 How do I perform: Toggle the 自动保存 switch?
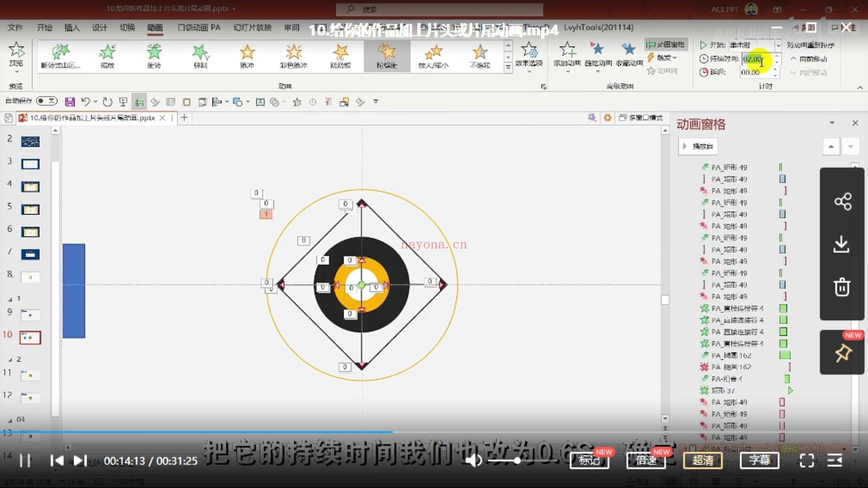coord(47,101)
